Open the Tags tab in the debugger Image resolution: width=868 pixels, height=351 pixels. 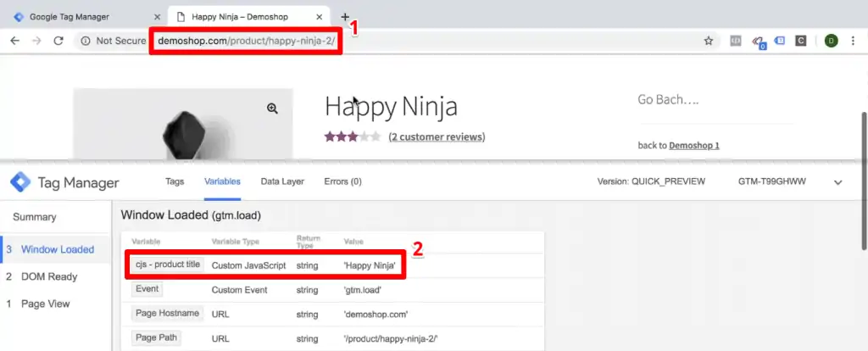click(x=175, y=181)
